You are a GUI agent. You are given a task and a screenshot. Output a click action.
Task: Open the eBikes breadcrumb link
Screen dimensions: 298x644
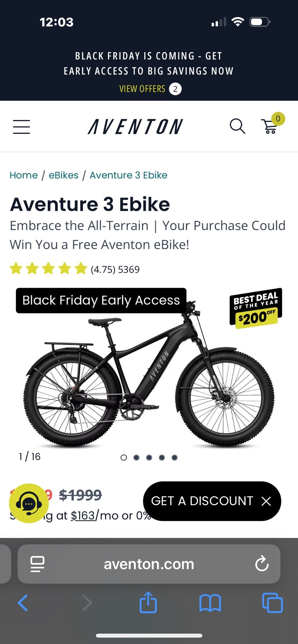click(63, 175)
